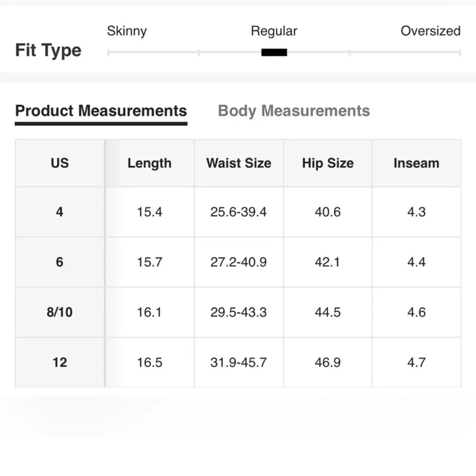Click the Fit Type heading
Image resolution: width=476 pixels, height=476 pixels.
(x=48, y=50)
